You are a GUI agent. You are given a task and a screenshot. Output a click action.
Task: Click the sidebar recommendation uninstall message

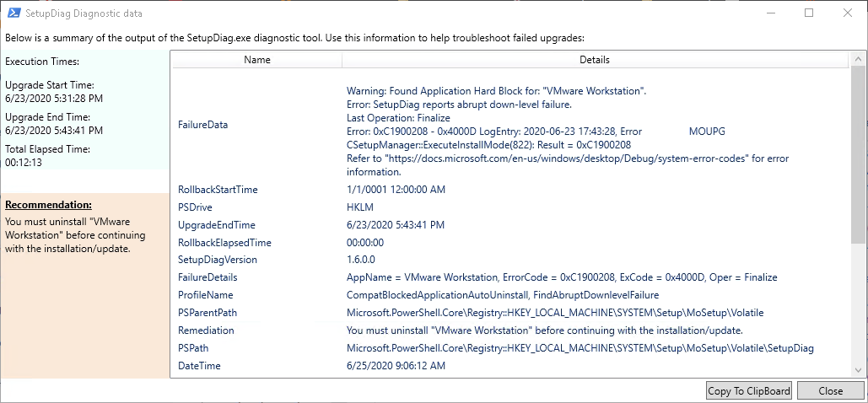pyautogui.click(x=75, y=234)
